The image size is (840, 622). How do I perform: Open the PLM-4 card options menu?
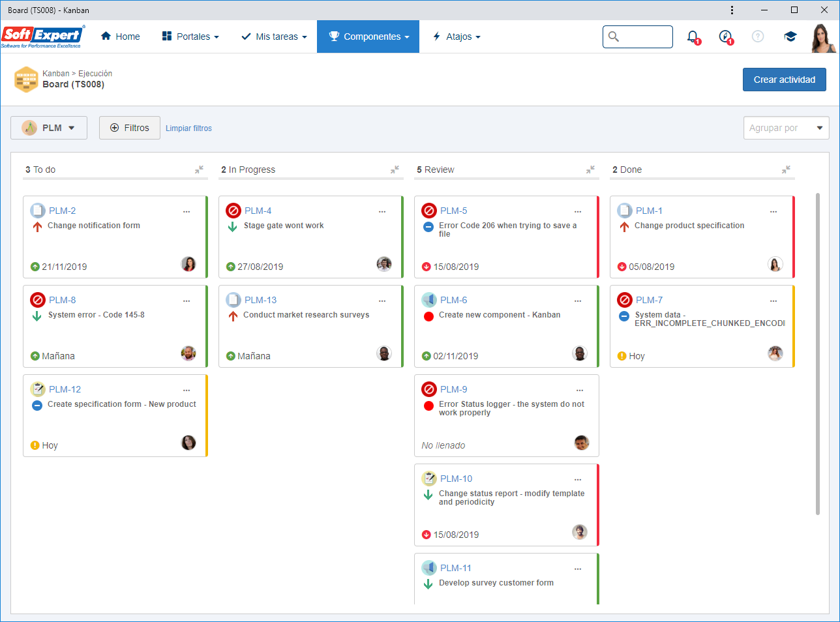click(382, 211)
